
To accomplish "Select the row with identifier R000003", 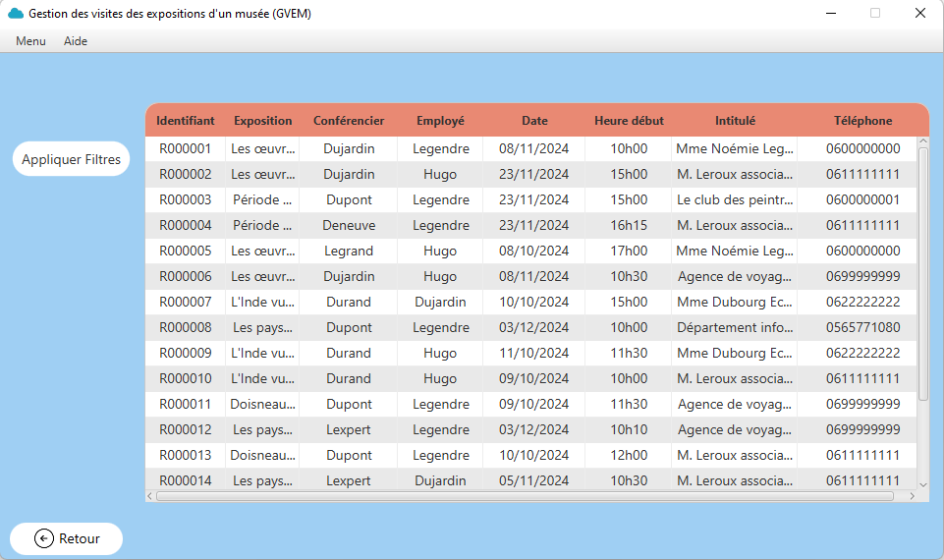I will (x=185, y=199).
